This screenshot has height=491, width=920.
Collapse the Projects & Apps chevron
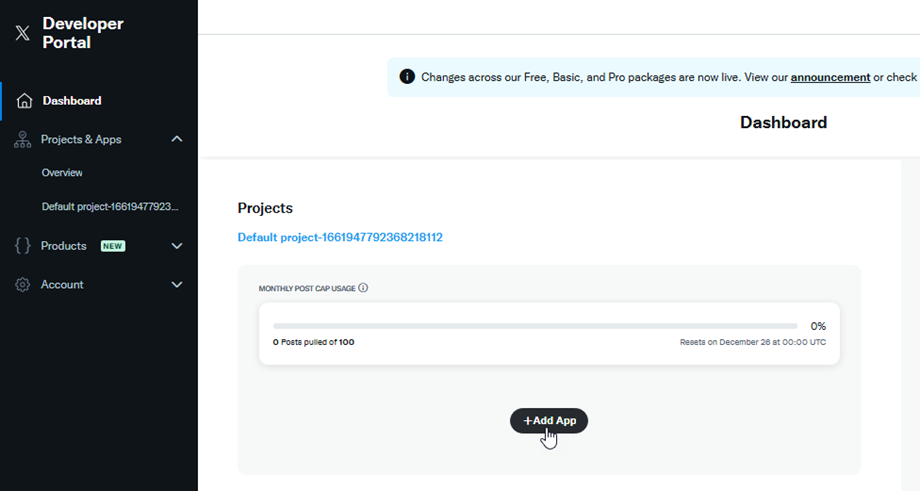[177, 139]
